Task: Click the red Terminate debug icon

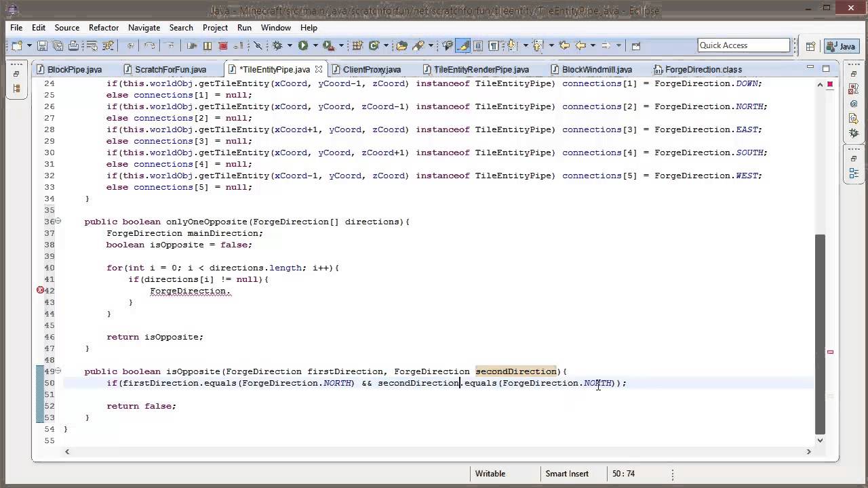Action: tap(222, 45)
